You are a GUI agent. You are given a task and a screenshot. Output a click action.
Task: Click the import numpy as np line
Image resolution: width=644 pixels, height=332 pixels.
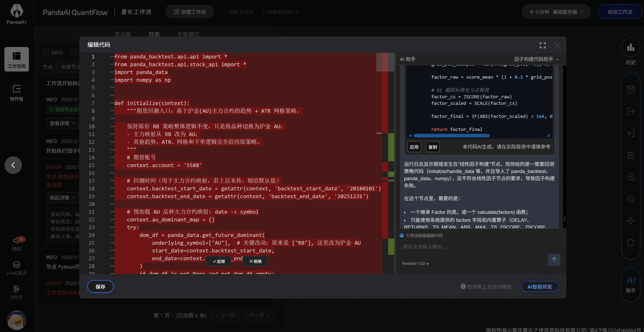click(x=143, y=80)
